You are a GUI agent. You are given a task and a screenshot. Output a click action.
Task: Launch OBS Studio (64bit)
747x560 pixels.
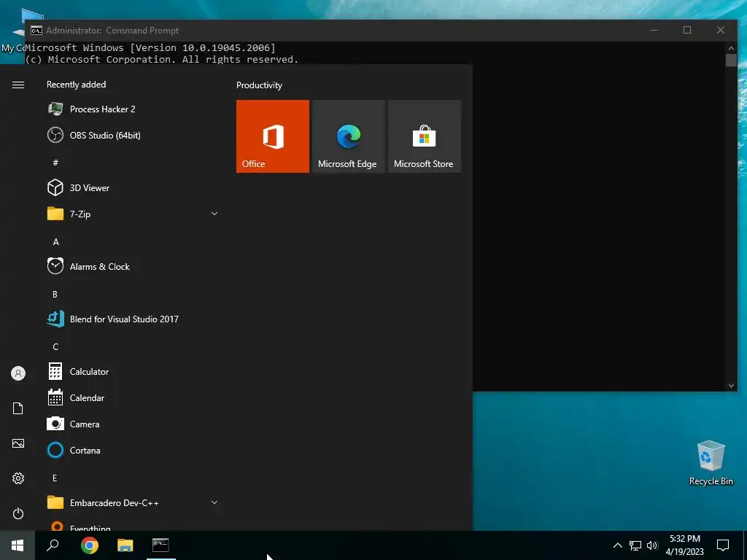[133, 135]
